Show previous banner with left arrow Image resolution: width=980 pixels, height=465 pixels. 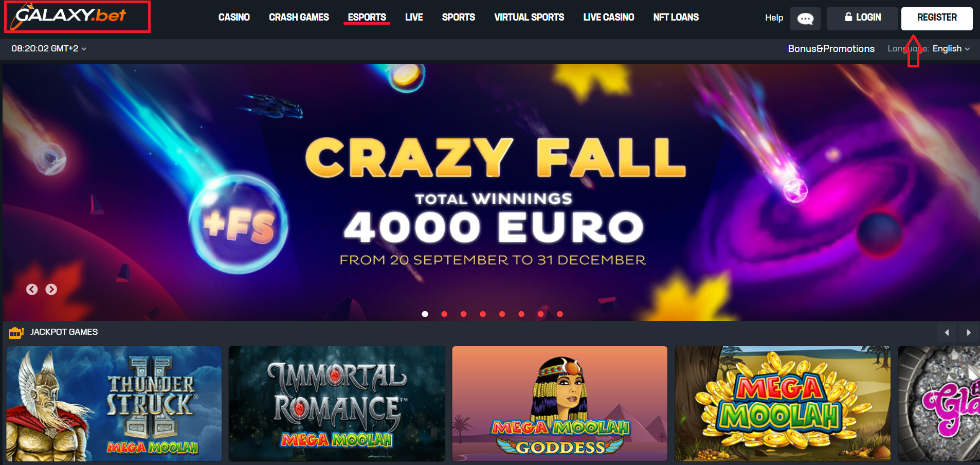(x=32, y=289)
